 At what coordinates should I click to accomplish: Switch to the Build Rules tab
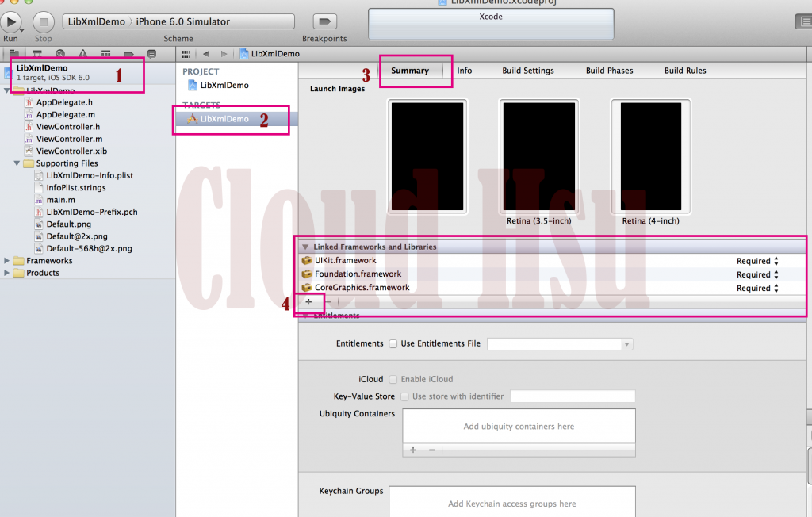point(684,71)
